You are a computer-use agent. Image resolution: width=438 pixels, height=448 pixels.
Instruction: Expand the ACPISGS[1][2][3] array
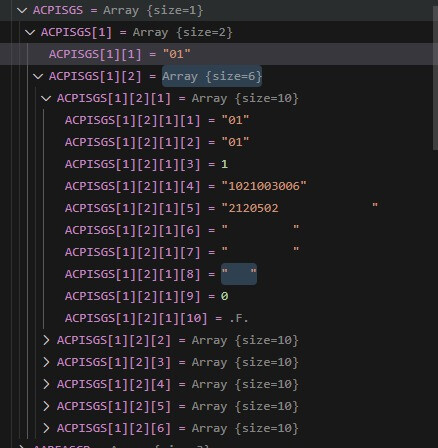[46, 362]
